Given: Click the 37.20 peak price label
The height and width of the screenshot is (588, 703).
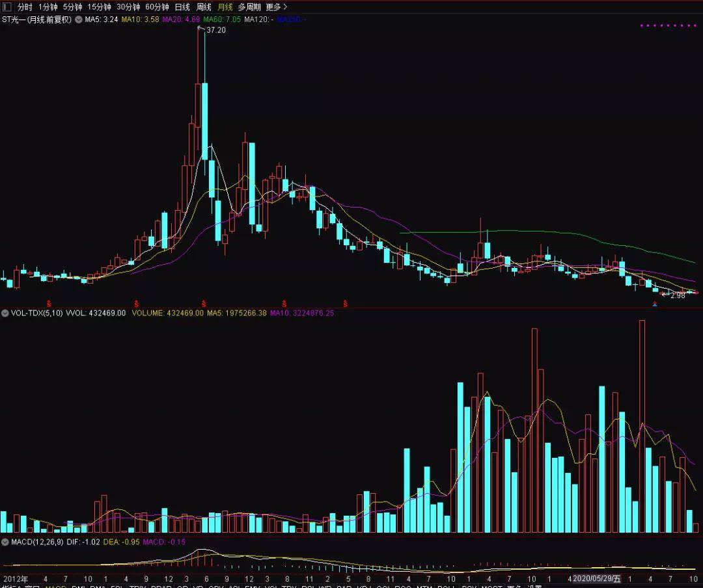Looking at the screenshot, I should [216, 30].
